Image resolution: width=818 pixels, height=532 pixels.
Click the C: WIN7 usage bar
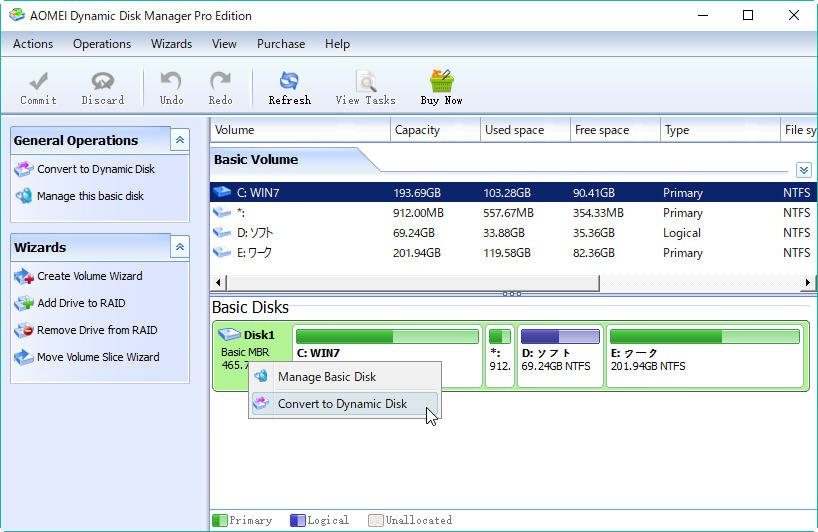pos(387,336)
